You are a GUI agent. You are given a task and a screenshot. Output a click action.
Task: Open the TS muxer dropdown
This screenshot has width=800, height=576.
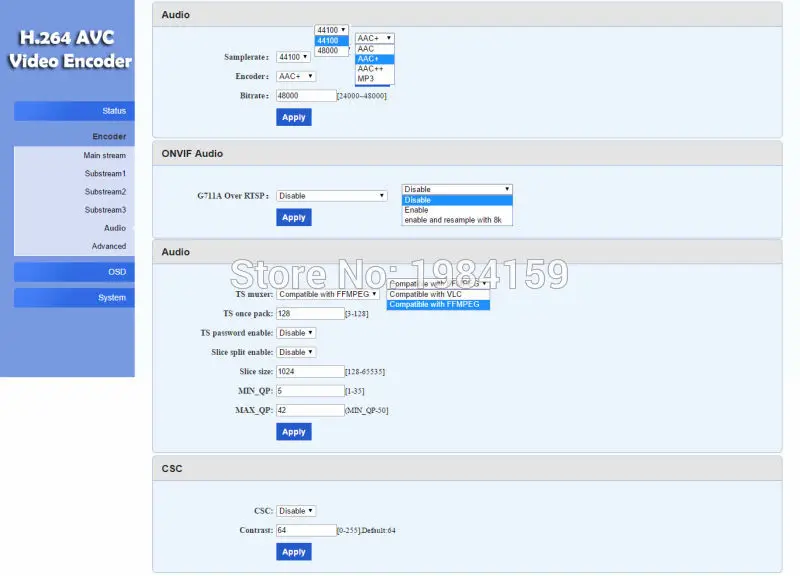[328, 294]
